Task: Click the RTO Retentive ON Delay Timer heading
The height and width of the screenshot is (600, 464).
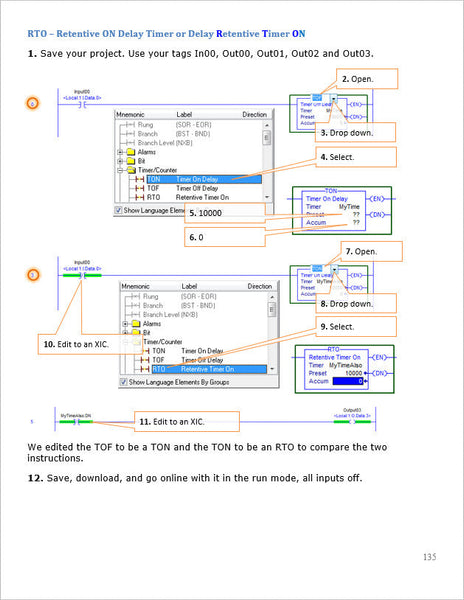Action: tap(166, 34)
